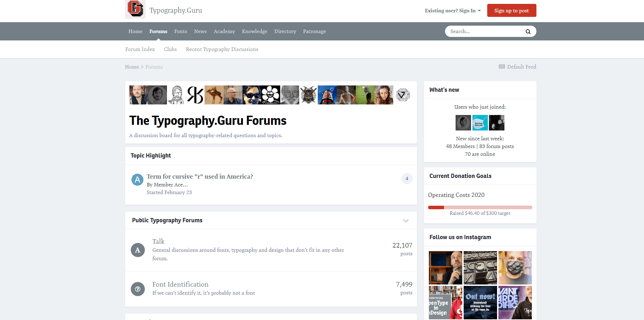This screenshot has height=320, width=644.
Task: Click the Raised $46.40 of $300 target text
Action: click(480, 213)
